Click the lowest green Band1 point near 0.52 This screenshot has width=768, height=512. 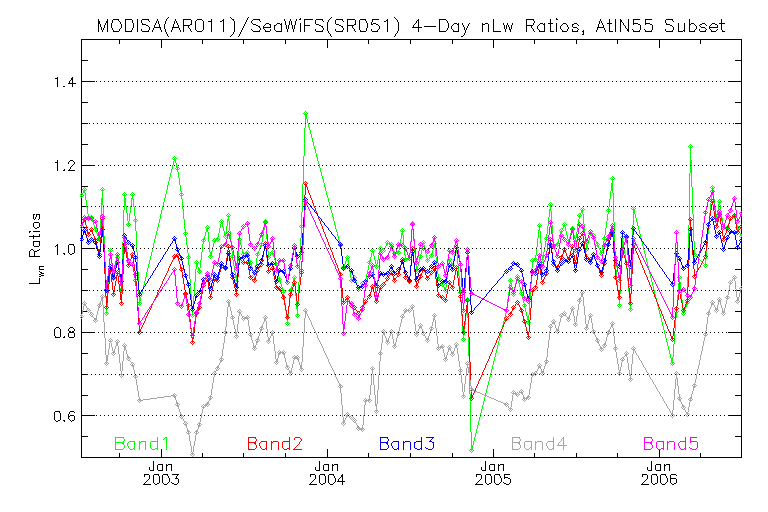coord(472,450)
